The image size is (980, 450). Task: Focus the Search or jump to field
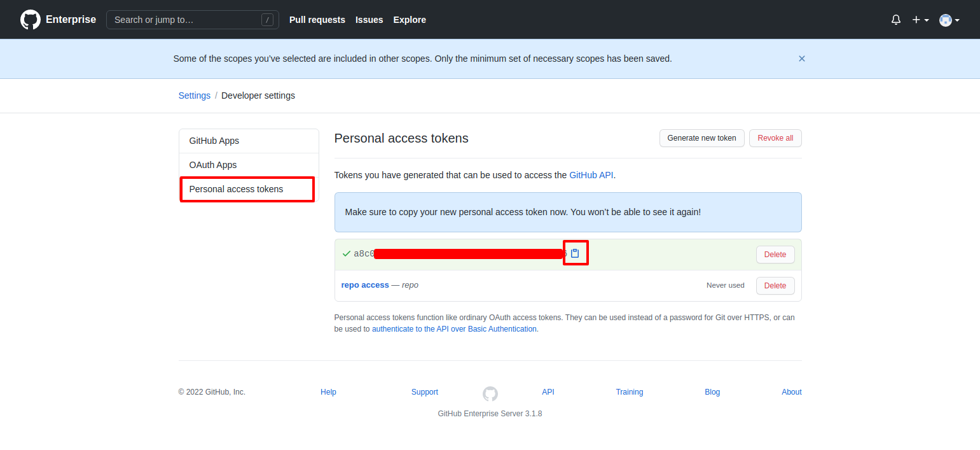[193, 20]
